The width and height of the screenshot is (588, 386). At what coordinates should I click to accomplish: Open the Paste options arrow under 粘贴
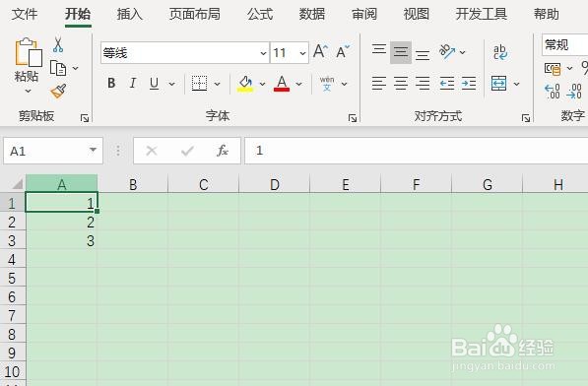point(28,91)
